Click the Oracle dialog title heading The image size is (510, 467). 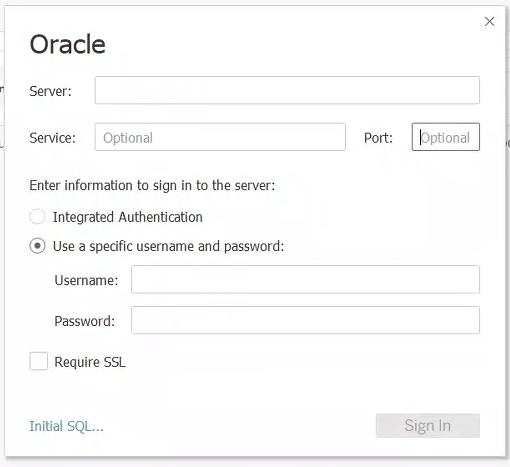(x=67, y=44)
